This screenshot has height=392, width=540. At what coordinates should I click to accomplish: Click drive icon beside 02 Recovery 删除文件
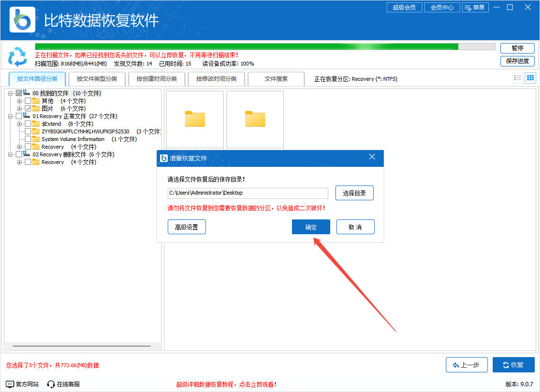(x=26, y=154)
